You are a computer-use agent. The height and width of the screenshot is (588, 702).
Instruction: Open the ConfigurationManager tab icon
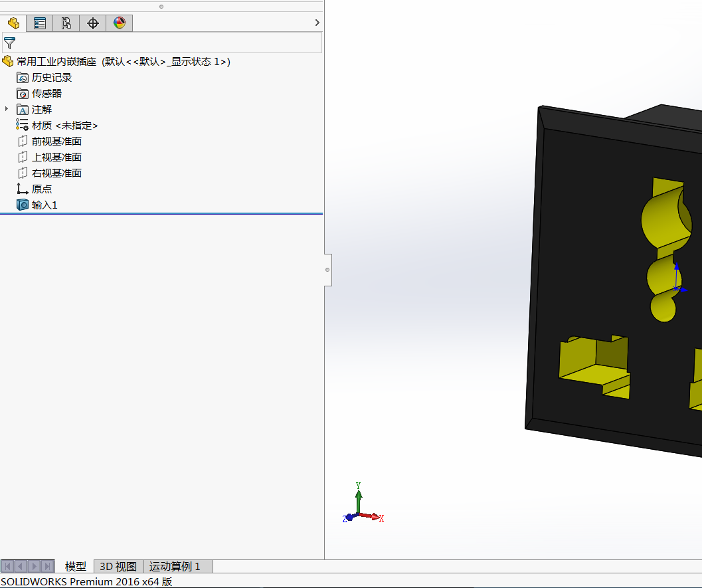[66, 23]
